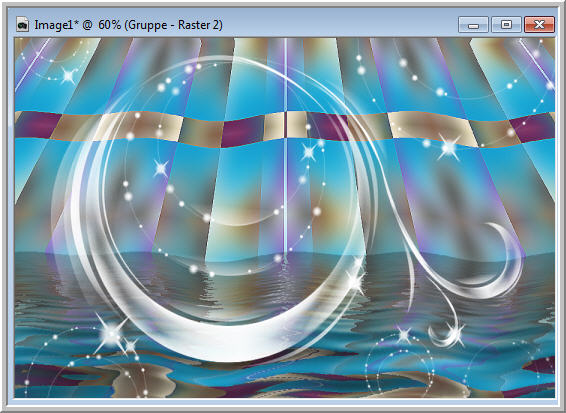Click the bright sparkle on crescent's right edge

click(x=357, y=281)
